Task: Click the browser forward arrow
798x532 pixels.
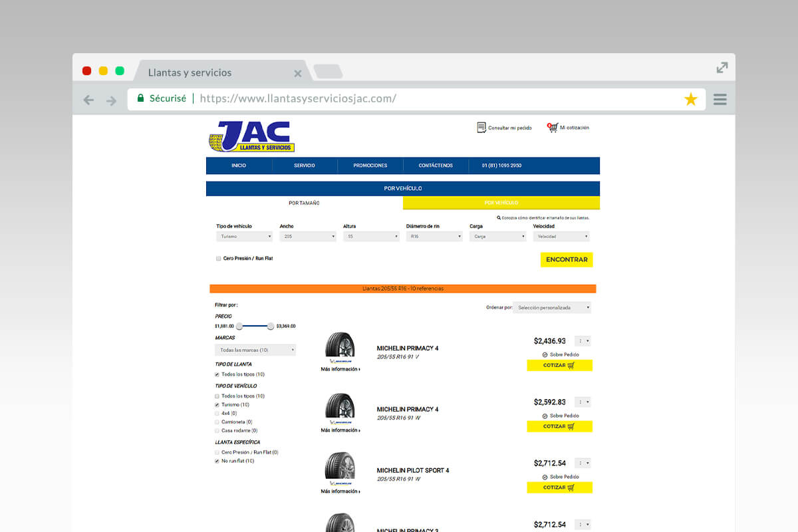Action: click(111, 100)
